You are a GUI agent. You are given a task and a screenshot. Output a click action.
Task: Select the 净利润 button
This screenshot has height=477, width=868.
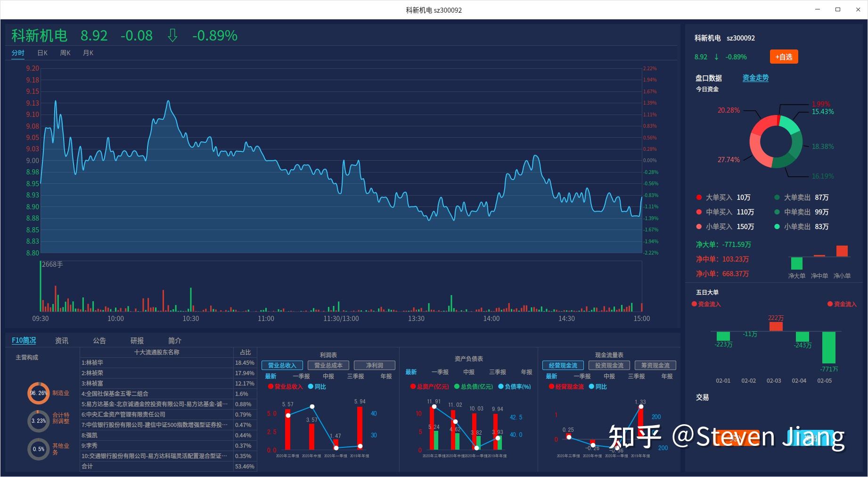pos(374,365)
